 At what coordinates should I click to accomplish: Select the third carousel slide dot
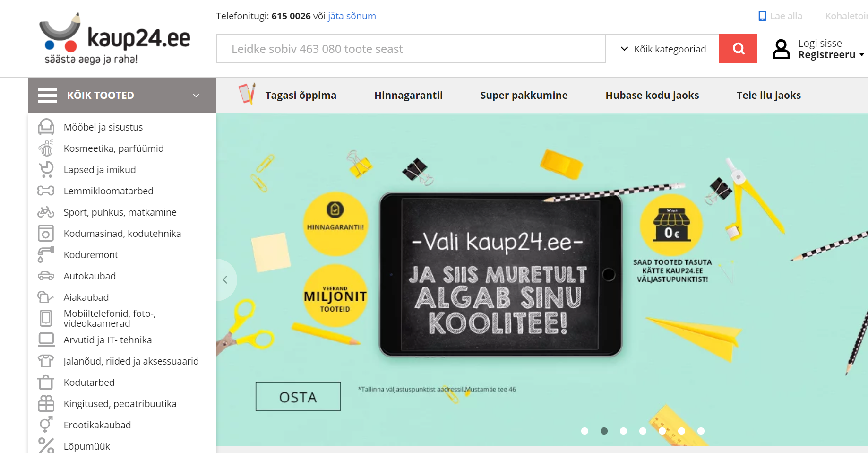(x=623, y=431)
